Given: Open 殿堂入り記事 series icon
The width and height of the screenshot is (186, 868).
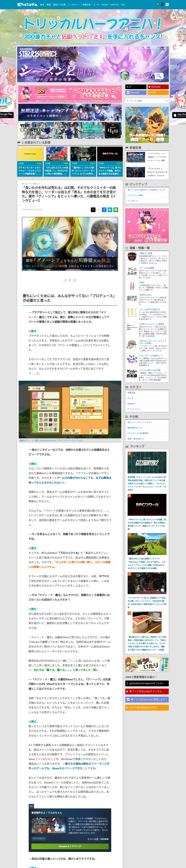Looking at the screenshot, I should [x=132, y=257].
